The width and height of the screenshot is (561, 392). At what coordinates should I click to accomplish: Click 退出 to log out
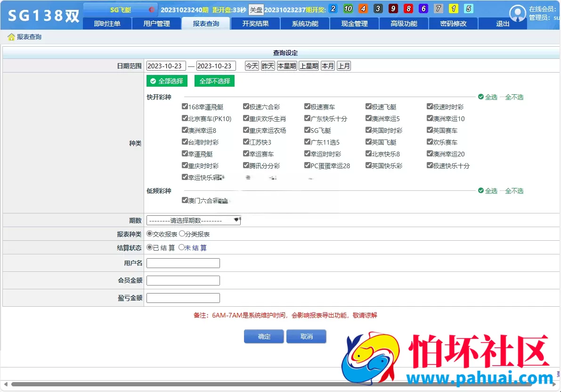point(502,24)
